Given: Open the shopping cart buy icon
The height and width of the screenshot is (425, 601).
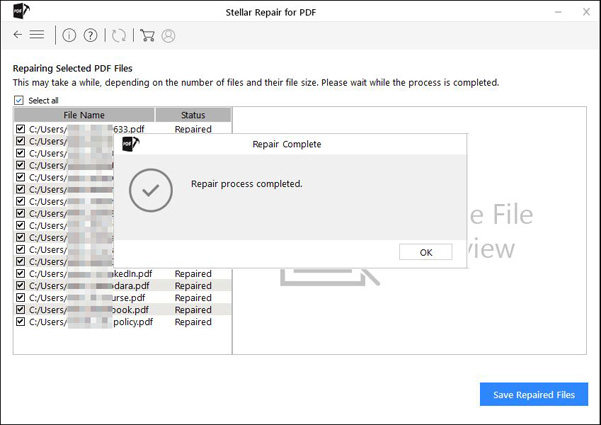Looking at the screenshot, I should click(147, 35).
